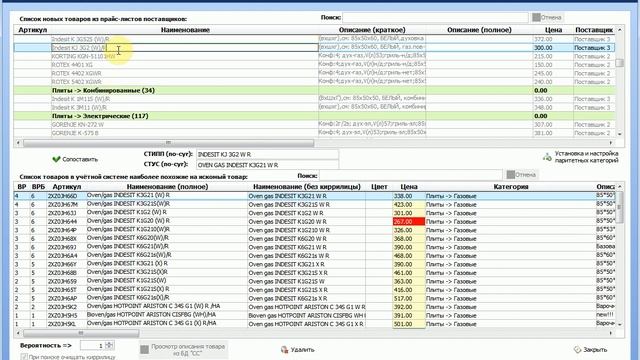Click the Наименование (полное) column header
Image resolution: width=640 pixels, height=360 pixels.
167,187
